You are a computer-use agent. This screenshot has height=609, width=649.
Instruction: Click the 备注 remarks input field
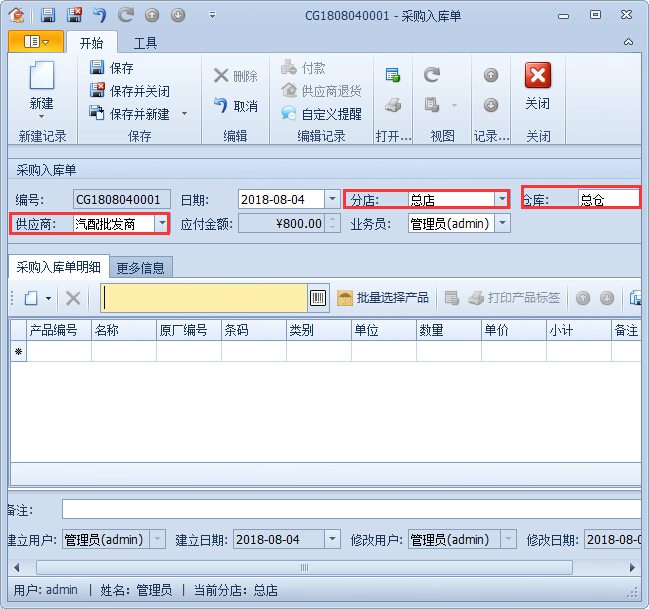click(x=350, y=510)
